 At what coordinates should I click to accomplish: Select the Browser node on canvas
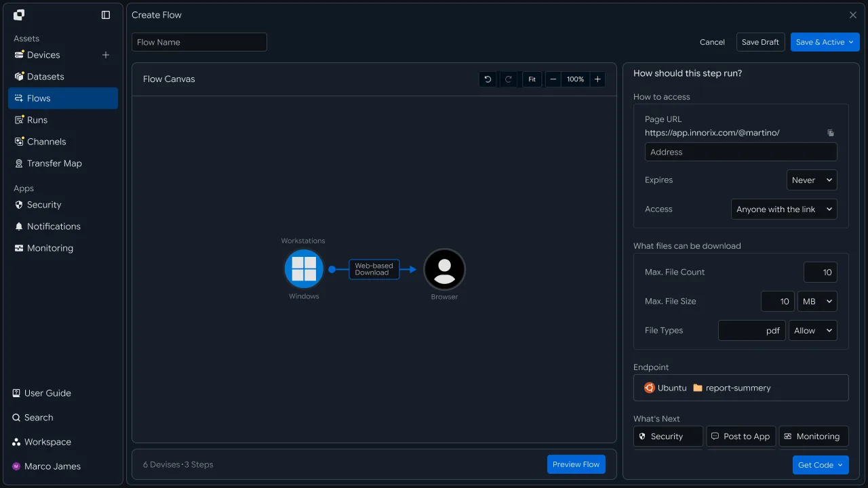[444, 269]
